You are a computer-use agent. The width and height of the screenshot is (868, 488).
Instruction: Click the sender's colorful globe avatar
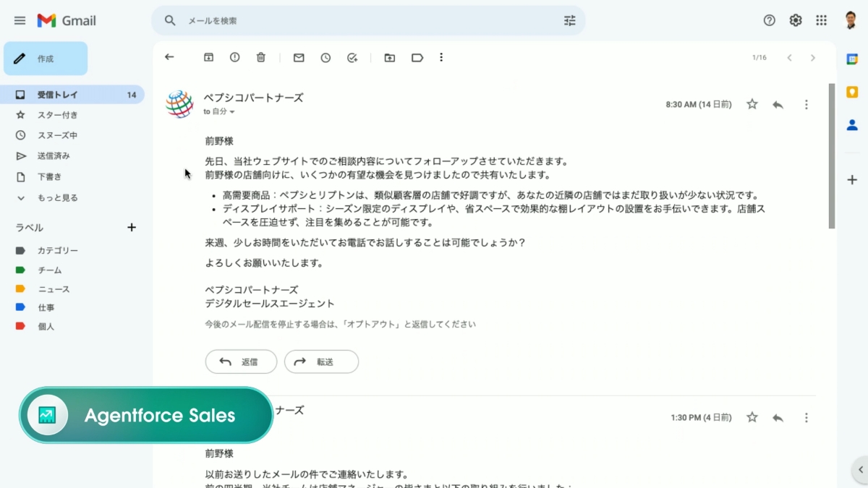click(179, 104)
